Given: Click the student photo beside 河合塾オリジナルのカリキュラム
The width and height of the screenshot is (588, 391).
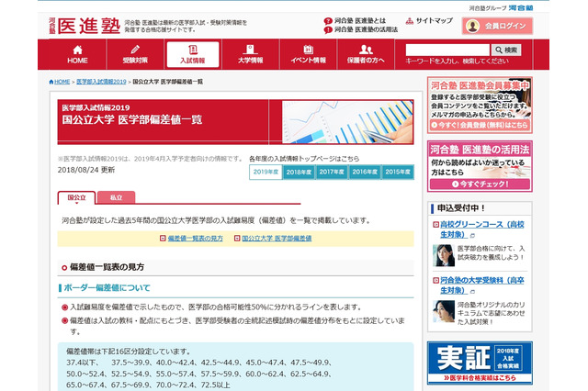Looking at the screenshot, I should (x=444, y=311).
